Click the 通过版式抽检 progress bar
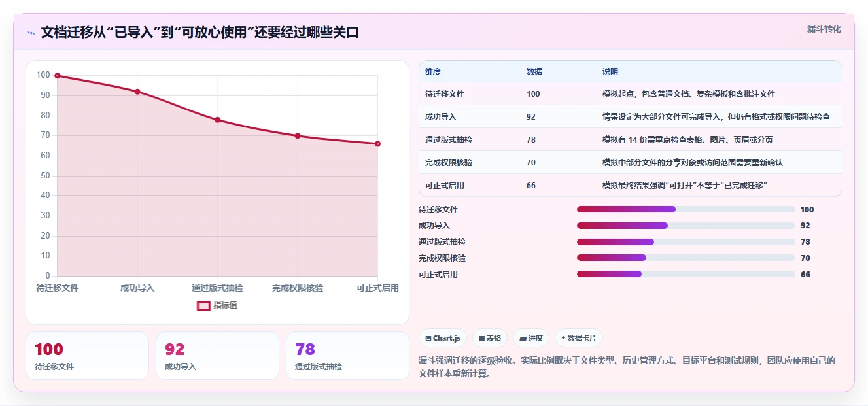This screenshot has width=868, height=406. click(x=686, y=242)
